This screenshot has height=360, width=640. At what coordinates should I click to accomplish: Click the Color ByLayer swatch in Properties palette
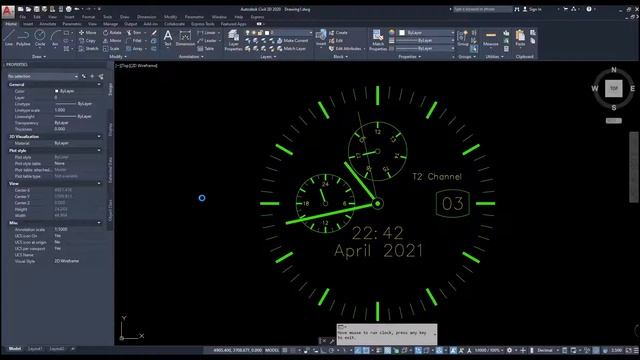57,91
